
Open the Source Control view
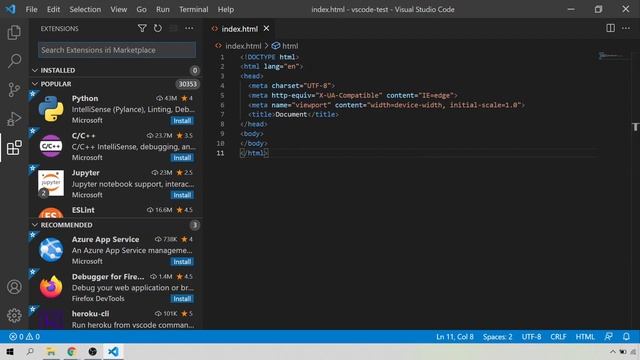(14, 89)
